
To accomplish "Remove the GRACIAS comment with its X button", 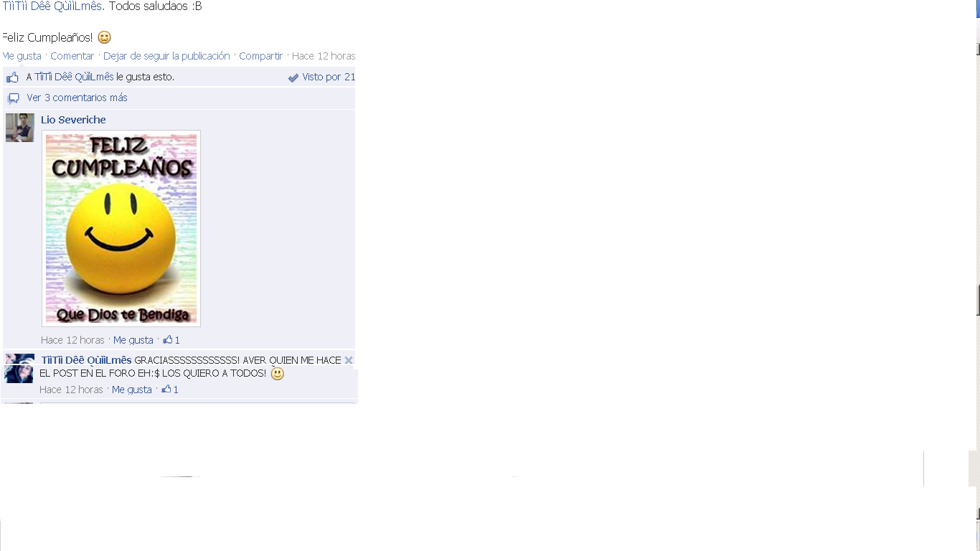I will point(349,360).
